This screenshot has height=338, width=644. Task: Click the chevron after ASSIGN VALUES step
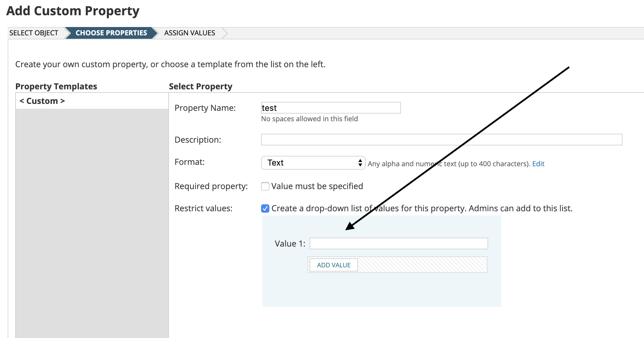point(225,33)
